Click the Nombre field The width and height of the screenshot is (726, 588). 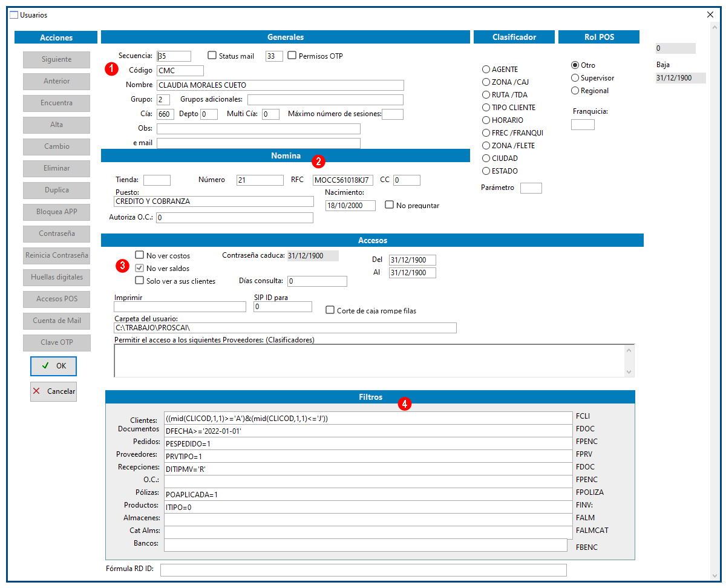pyautogui.click(x=280, y=85)
